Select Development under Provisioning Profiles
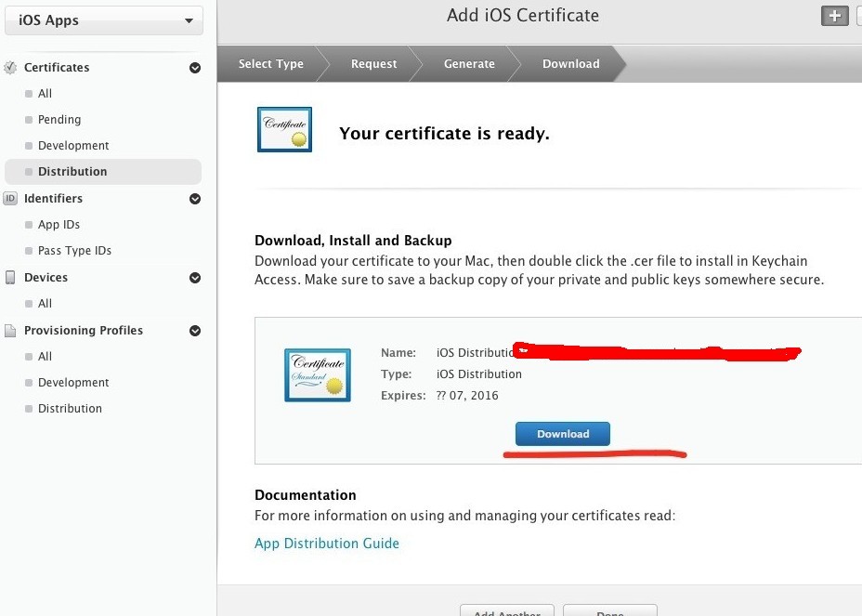 (x=73, y=382)
